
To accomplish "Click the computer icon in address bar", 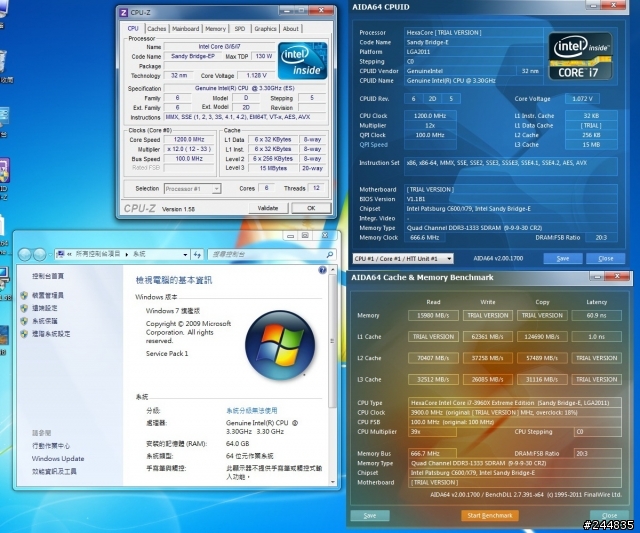I will pyautogui.click(x=61, y=254).
